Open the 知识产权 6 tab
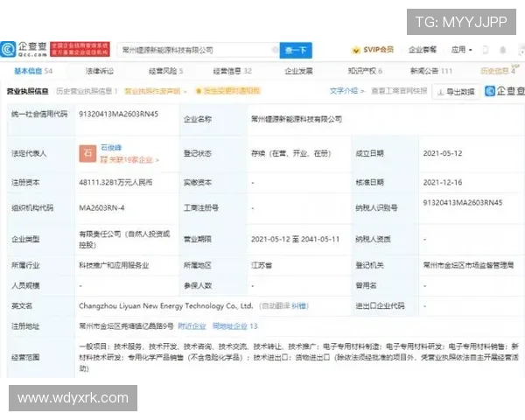The width and height of the screenshot is (525, 420). pyautogui.click(x=365, y=71)
